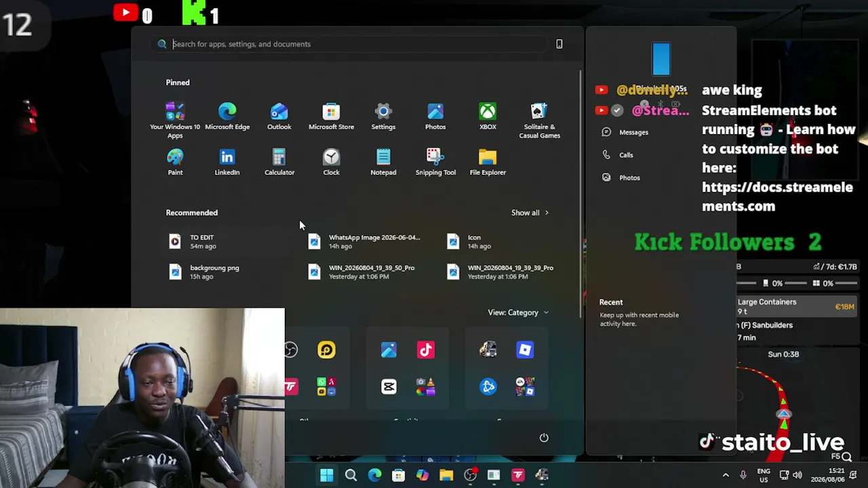Open the Clock app
This screenshot has width=868, height=488.
[331, 163]
